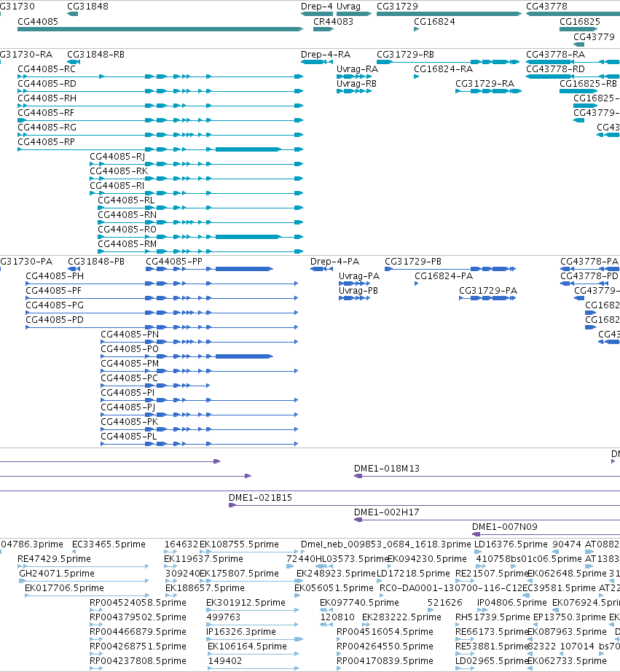Viewport: 620px width, 672px height.
Task: Select the CG43778 gene label
Action: click(x=546, y=7)
